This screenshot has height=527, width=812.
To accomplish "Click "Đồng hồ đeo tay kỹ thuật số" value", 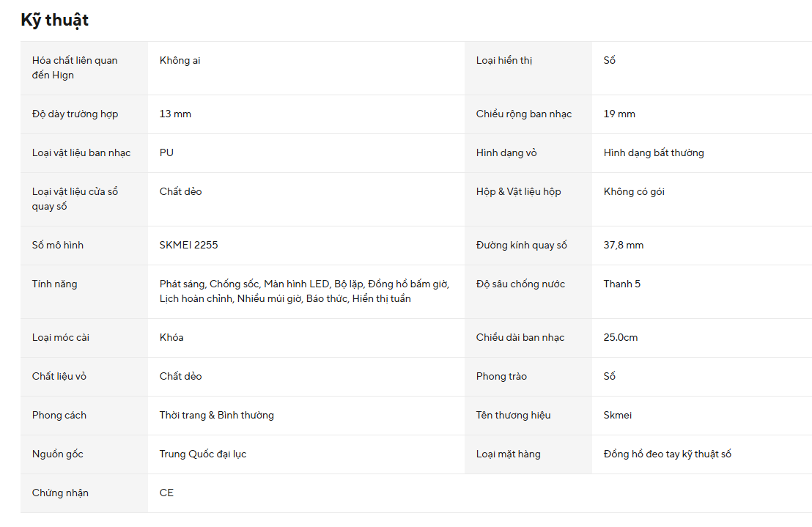I will coord(667,454).
